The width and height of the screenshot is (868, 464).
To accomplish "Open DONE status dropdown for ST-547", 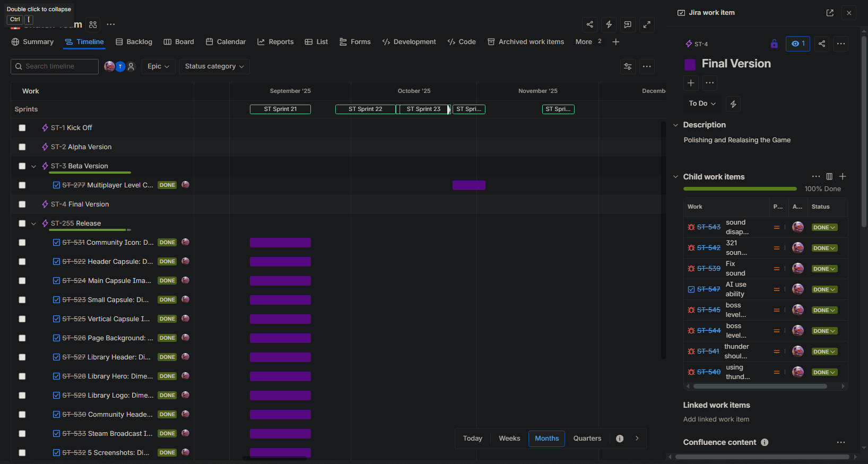I will coord(824,289).
